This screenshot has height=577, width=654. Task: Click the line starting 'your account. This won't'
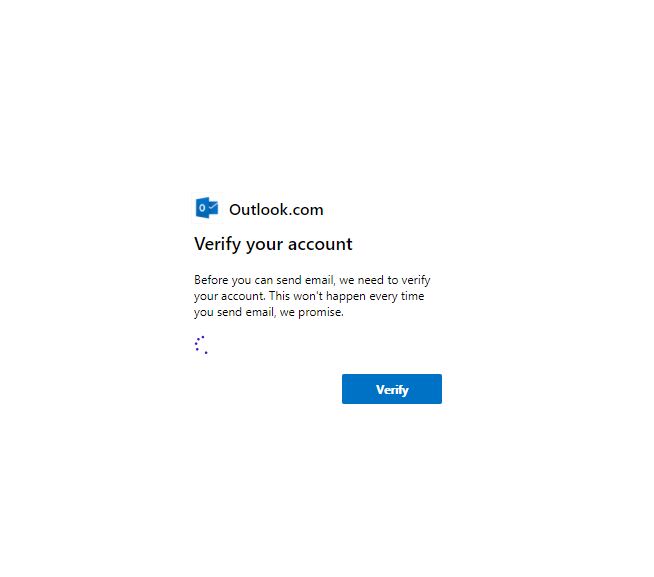[309, 296]
